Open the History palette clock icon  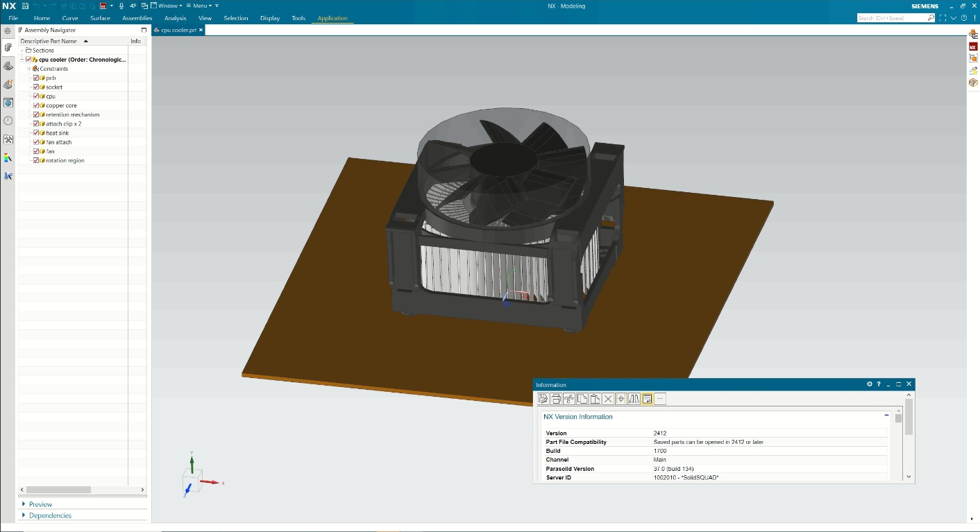(x=8, y=121)
